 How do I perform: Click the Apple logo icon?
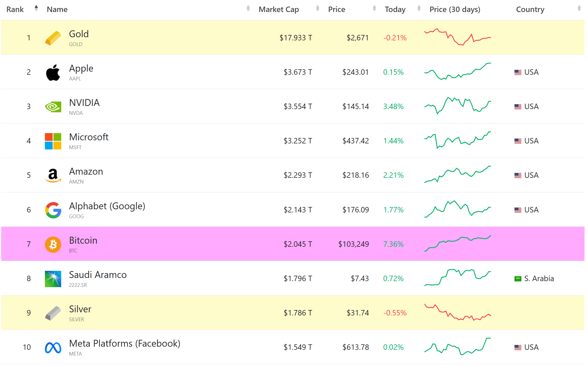53,72
